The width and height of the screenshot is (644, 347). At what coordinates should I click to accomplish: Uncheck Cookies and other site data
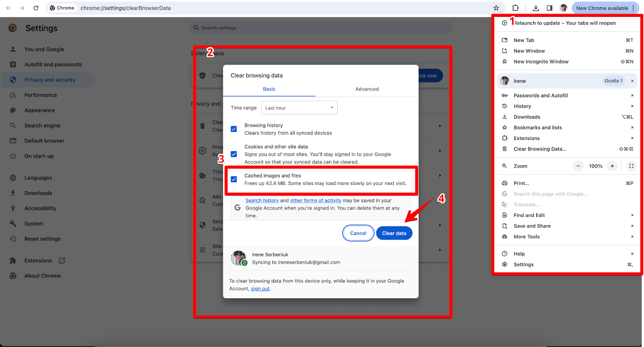tap(234, 154)
